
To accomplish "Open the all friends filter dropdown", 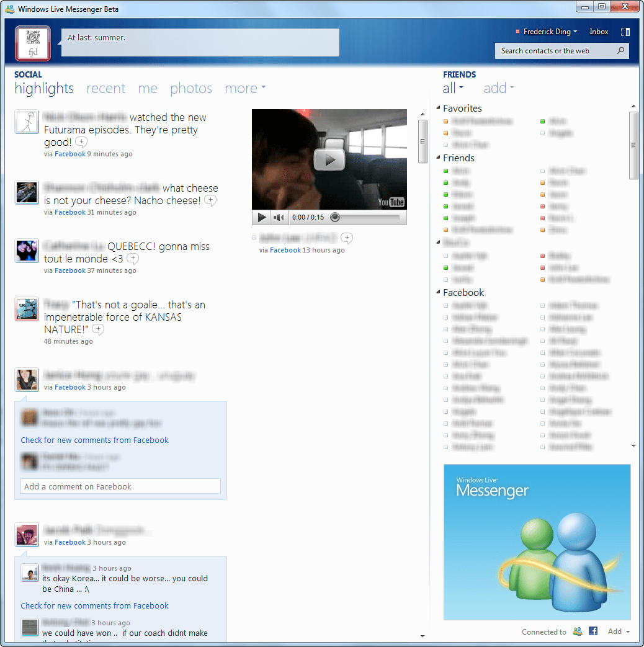I will [453, 88].
